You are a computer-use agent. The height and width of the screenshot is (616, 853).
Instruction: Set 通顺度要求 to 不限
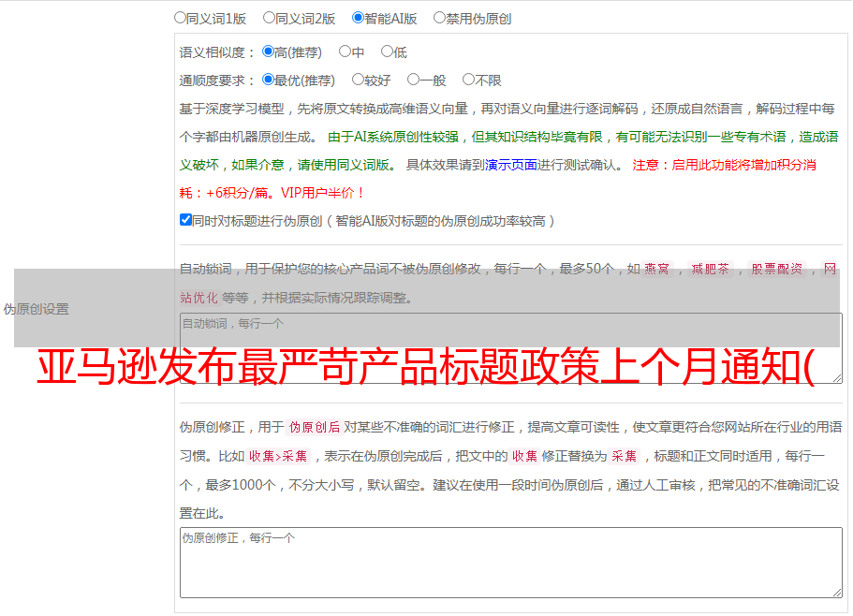pos(468,80)
